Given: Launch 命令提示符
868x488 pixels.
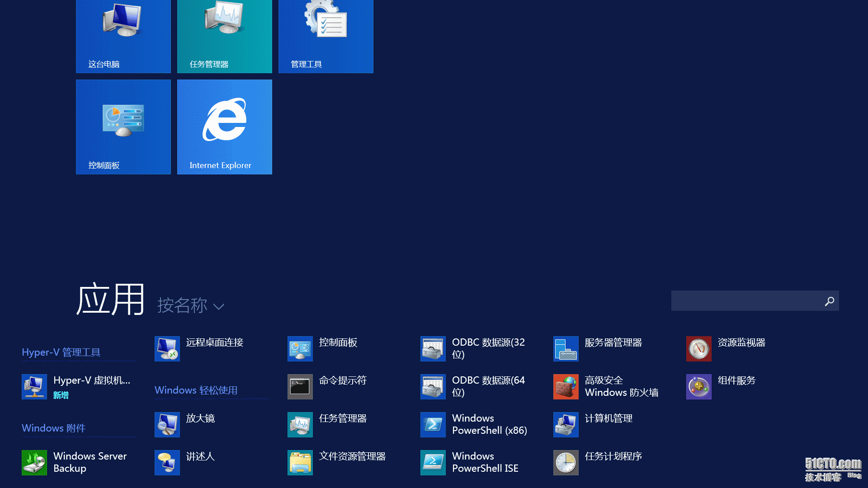Looking at the screenshot, I should click(x=327, y=386).
